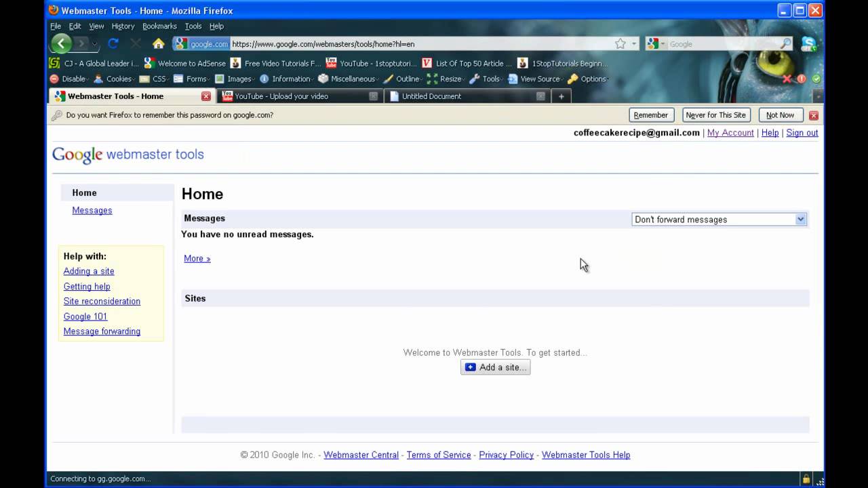868x488 pixels.
Task: Switch to the YouTube - Upload your video tab
Action: (300, 96)
